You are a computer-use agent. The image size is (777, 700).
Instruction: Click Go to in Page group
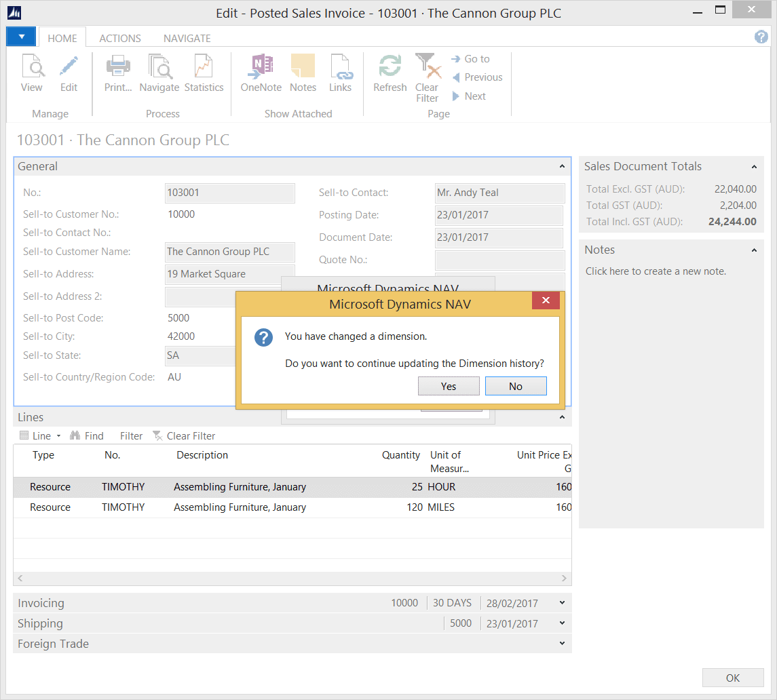coord(471,59)
